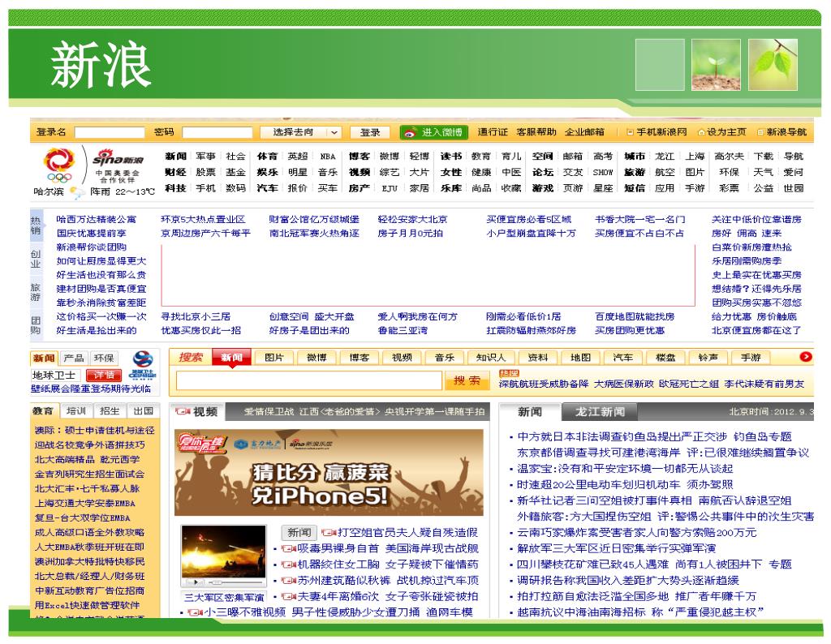Open the NBA navigation link

328,157
